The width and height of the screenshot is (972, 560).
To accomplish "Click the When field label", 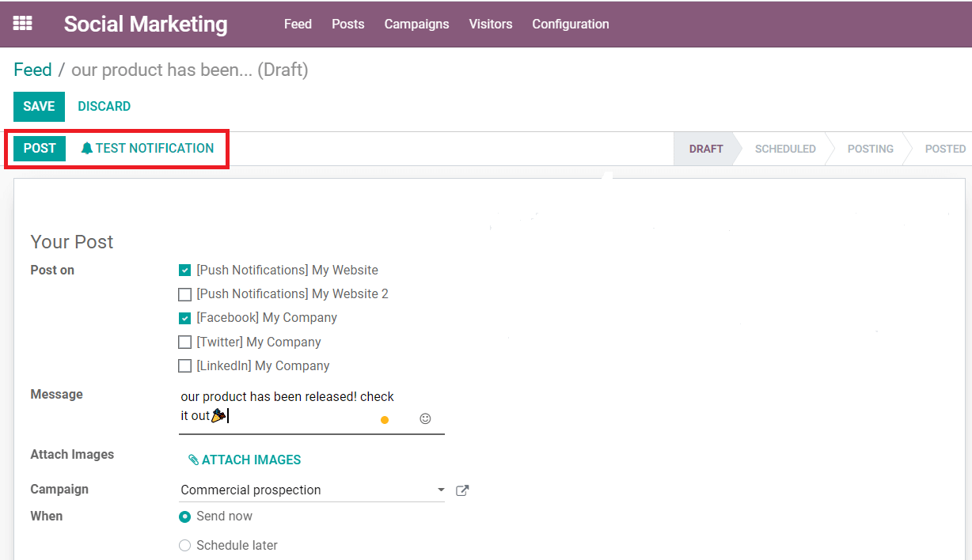I will click(x=46, y=516).
